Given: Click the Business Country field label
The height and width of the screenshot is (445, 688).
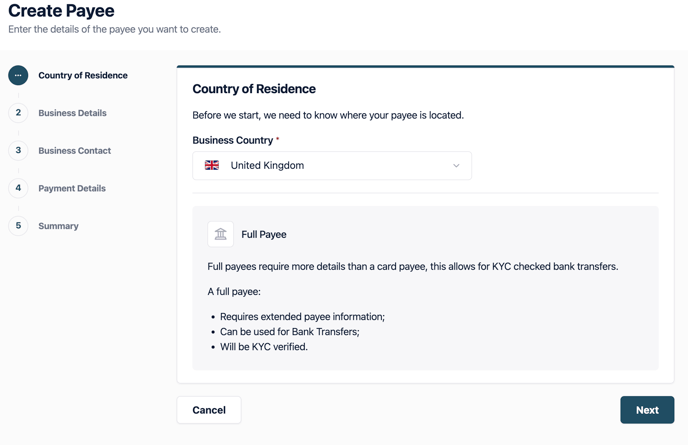Looking at the screenshot, I should tap(233, 140).
